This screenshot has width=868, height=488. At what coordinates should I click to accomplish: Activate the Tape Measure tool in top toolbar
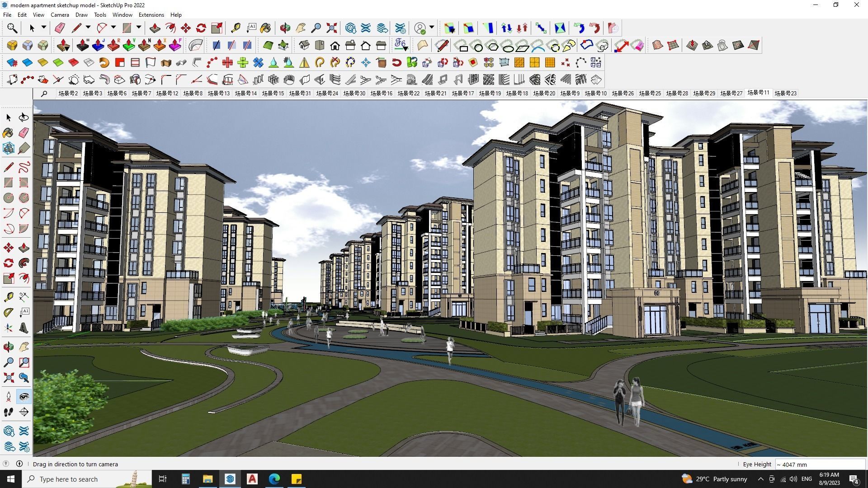point(235,28)
